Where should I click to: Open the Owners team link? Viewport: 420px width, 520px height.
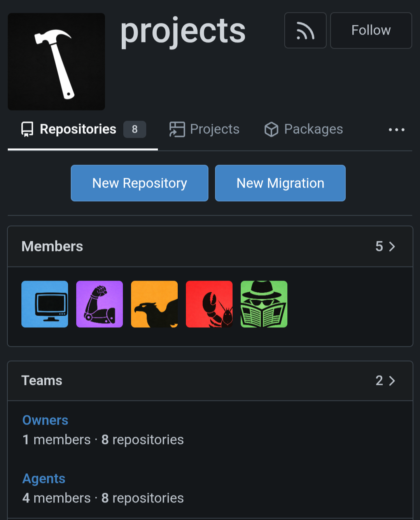(x=45, y=420)
